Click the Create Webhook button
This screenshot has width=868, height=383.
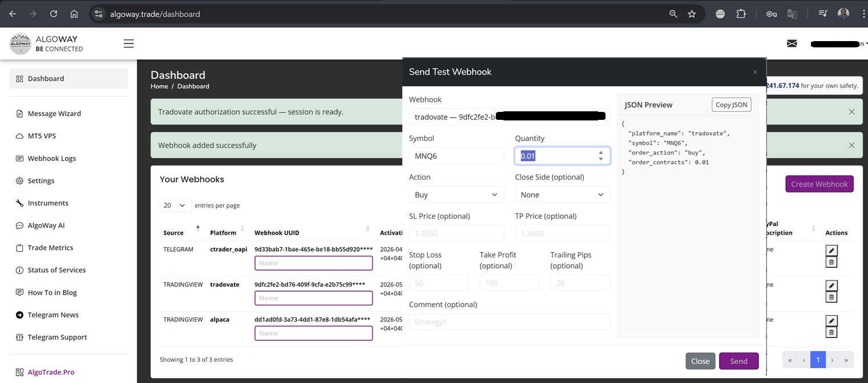(x=819, y=184)
